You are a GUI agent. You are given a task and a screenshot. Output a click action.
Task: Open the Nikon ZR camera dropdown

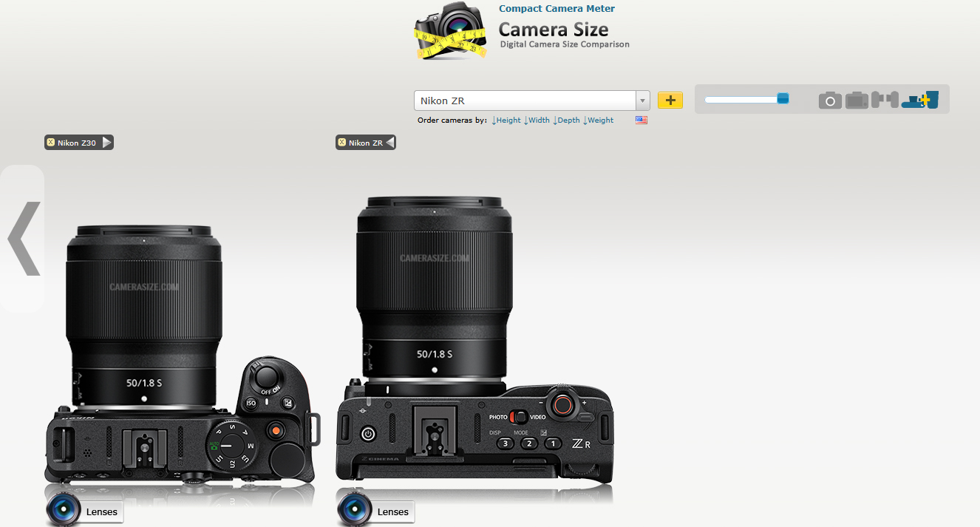click(532, 101)
